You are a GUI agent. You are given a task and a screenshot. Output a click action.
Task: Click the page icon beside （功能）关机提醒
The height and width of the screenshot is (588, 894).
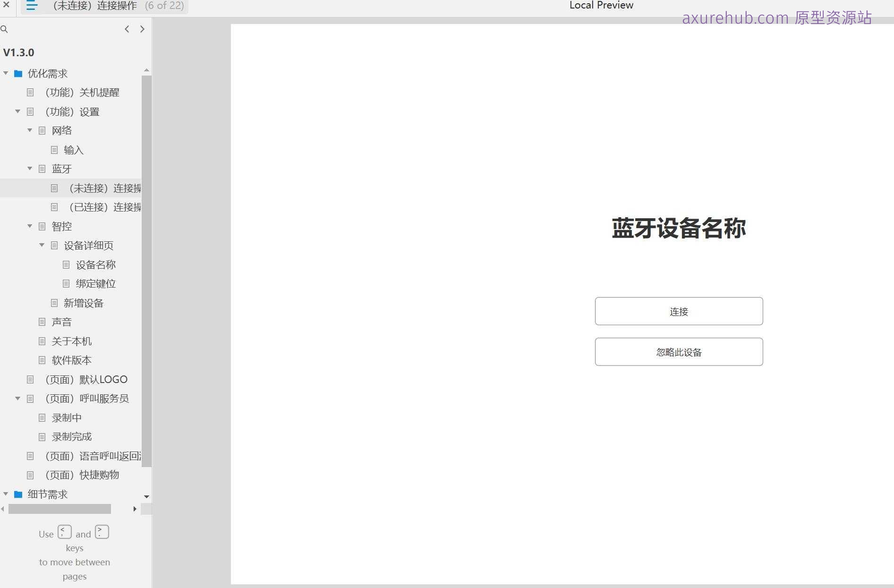point(30,93)
